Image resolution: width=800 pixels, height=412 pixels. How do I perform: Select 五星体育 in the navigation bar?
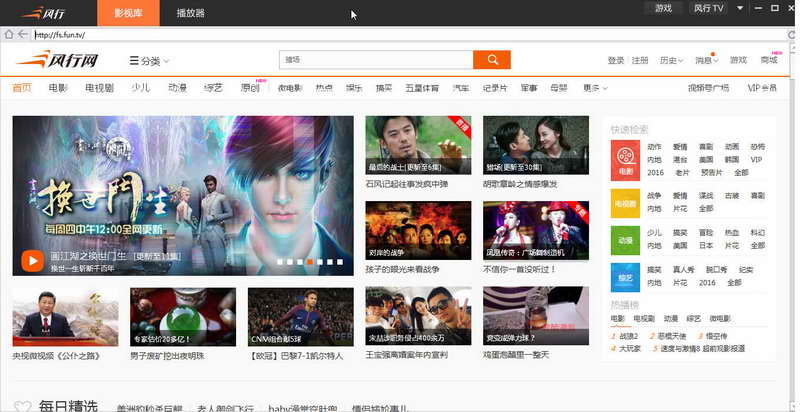click(422, 88)
